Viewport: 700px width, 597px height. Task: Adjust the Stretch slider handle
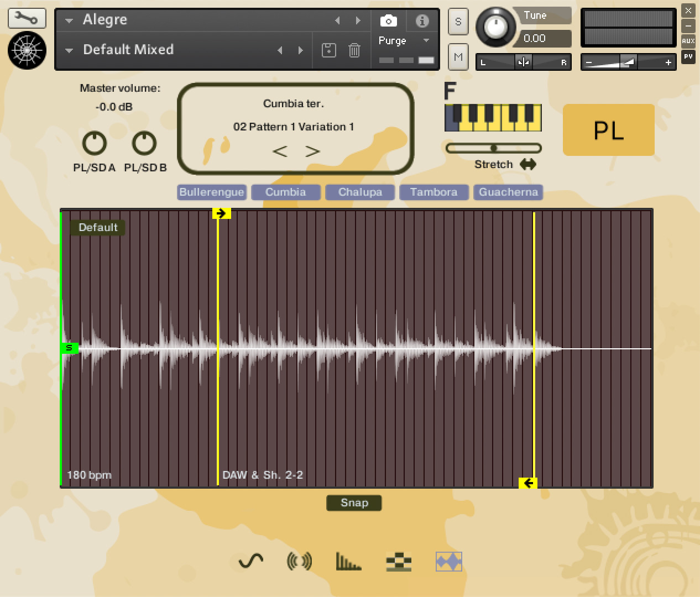coord(494,148)
